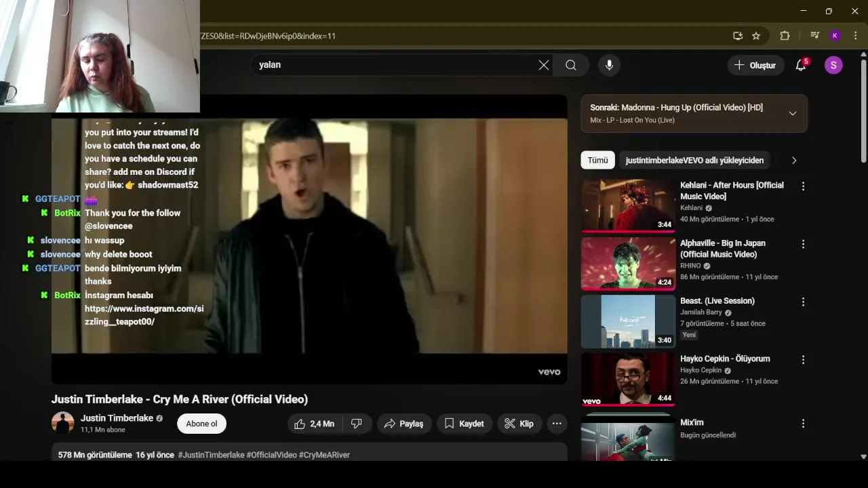Select the Tümü filter chip
Viewport: 868px width, 488px height.
coord(597,161)
